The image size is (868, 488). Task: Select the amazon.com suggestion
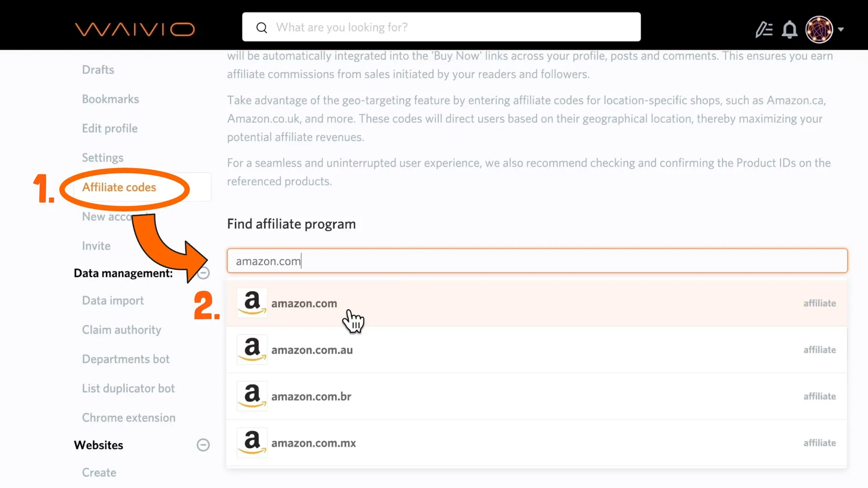tap(537, 303)
